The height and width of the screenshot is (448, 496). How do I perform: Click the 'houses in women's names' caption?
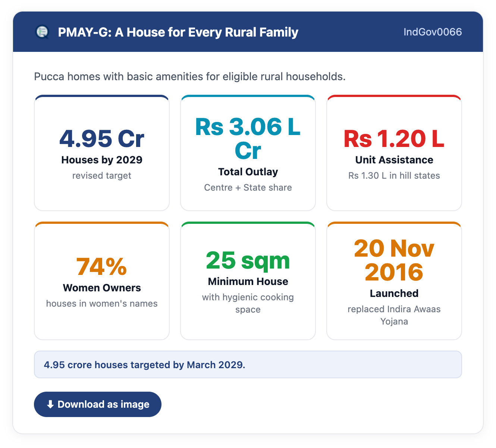pos(102,304)
